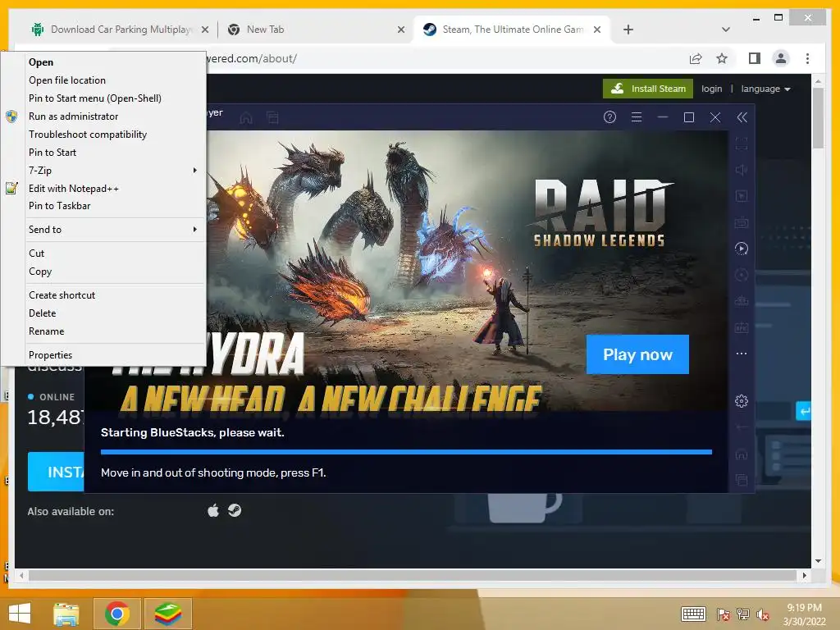Click BlueStacks lock cursor icon

[x=742, y=196]
